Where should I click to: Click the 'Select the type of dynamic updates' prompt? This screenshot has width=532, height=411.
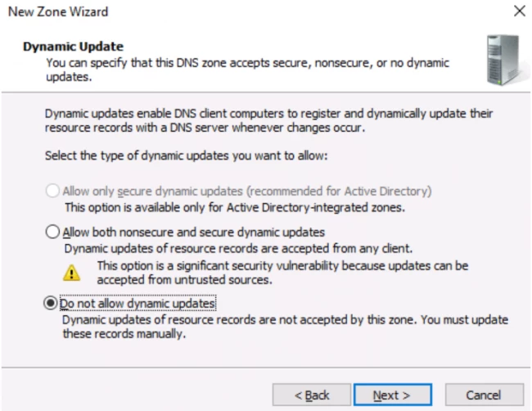pyautogui.click(x=187, y=156)
